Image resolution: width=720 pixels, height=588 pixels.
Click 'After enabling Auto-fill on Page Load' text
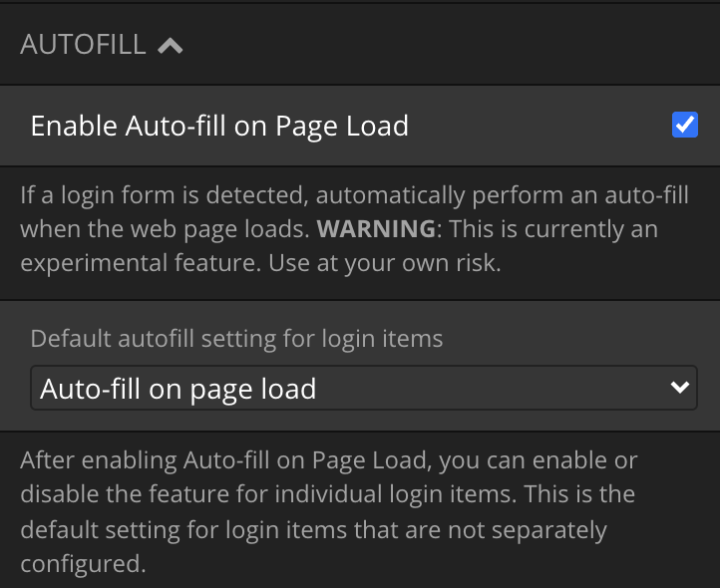click(226, 460)
